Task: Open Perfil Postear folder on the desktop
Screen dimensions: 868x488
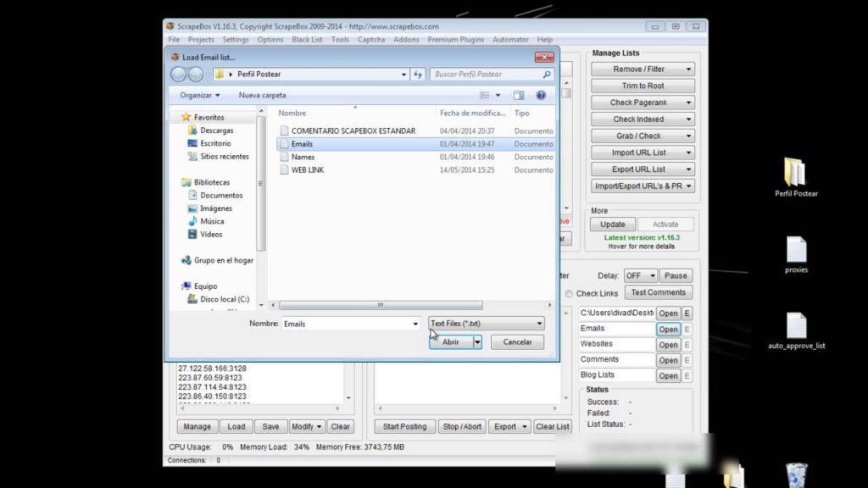Action: pos(796,177)
